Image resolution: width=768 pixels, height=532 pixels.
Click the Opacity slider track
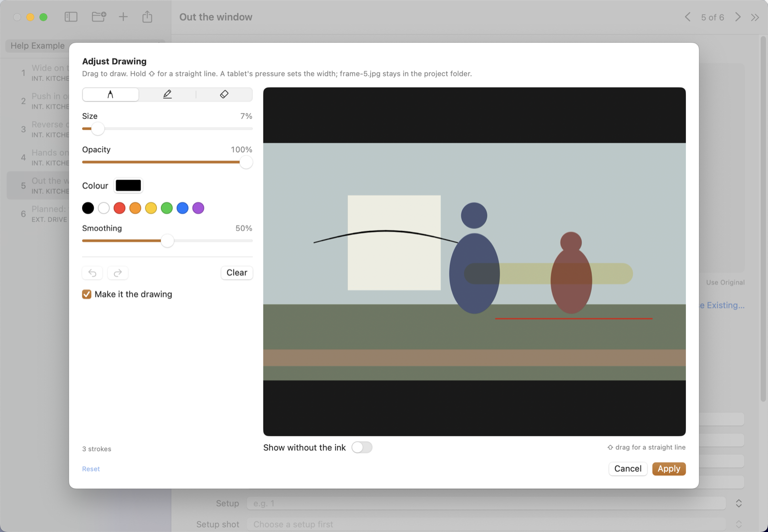pos(168,162)
